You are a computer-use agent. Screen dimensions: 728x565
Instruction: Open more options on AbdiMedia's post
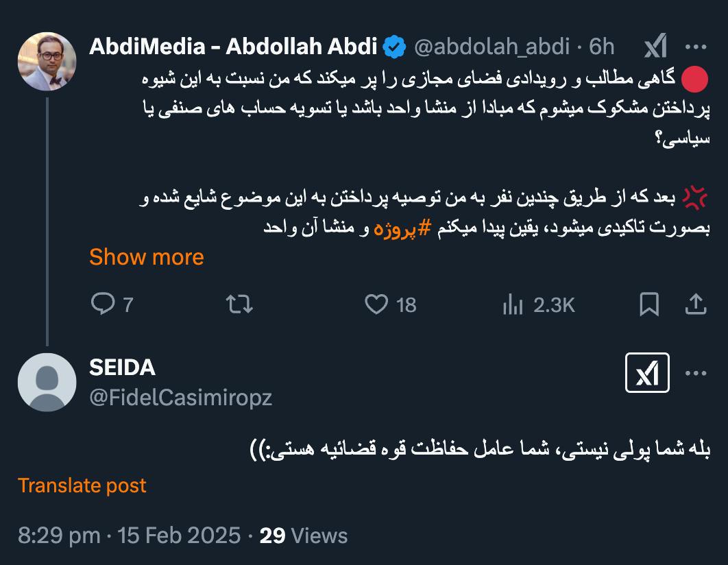[696, 47]
